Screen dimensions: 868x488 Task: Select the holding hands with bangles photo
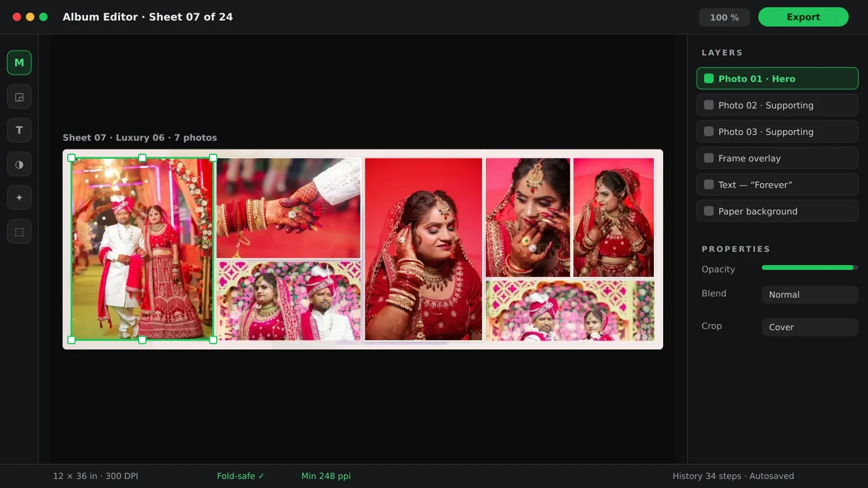pyautogui.click(x=289, y=208)
